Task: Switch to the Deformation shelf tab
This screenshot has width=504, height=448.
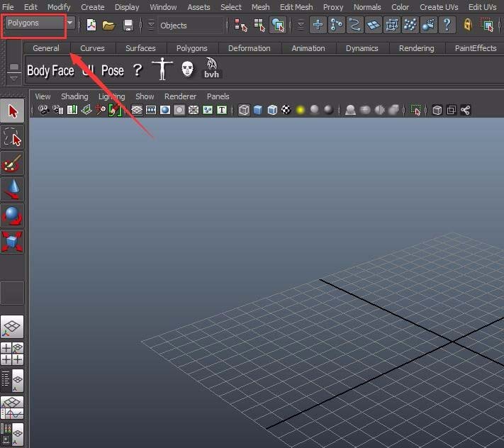Action: click(x=249, y=48)
